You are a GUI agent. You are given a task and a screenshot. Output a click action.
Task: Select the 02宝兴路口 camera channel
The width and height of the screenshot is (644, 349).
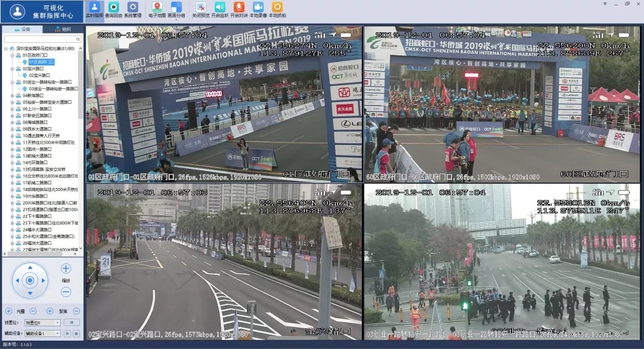(x=39, y=75)
